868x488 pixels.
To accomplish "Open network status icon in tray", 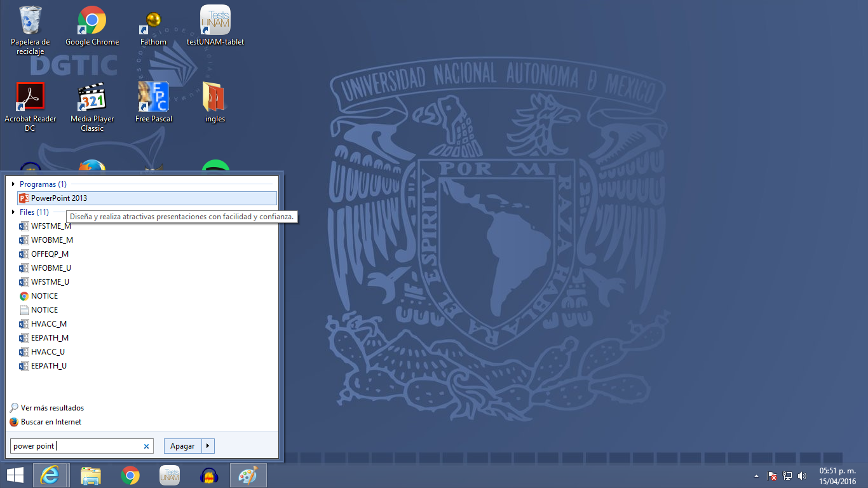I will point(787,475).
